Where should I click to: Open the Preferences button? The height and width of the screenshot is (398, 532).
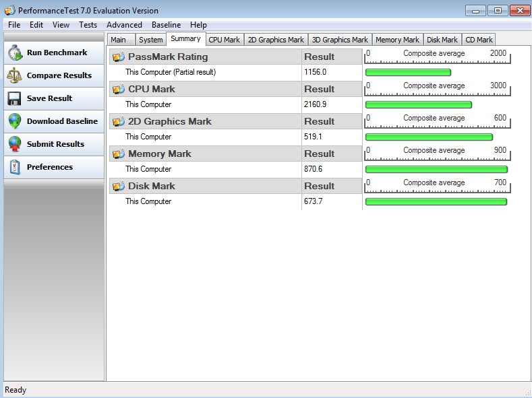pyautogui.click(x=54, y=167)
